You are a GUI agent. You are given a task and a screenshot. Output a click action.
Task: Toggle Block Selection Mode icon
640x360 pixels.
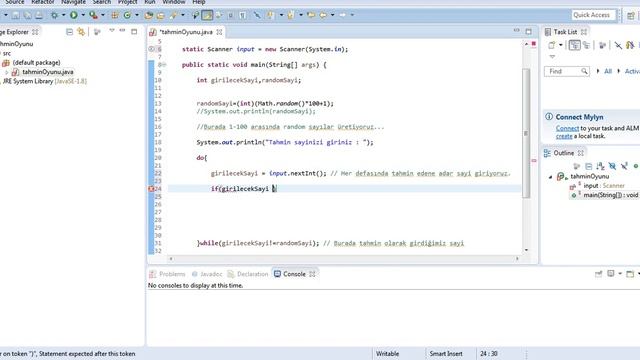231,16
